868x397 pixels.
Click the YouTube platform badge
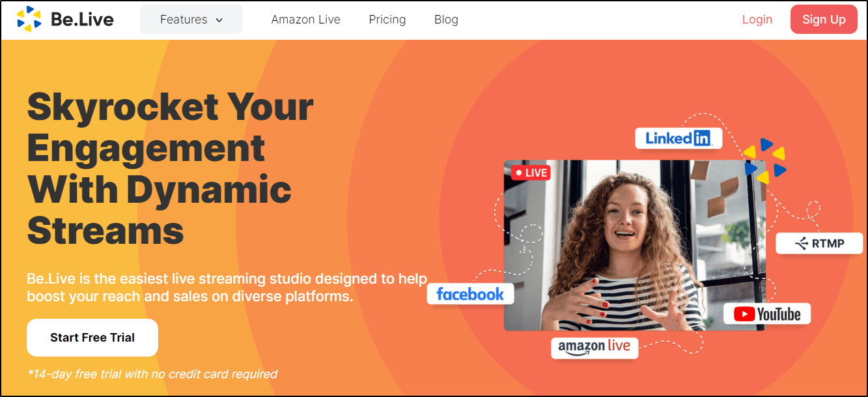coord(767,314)
